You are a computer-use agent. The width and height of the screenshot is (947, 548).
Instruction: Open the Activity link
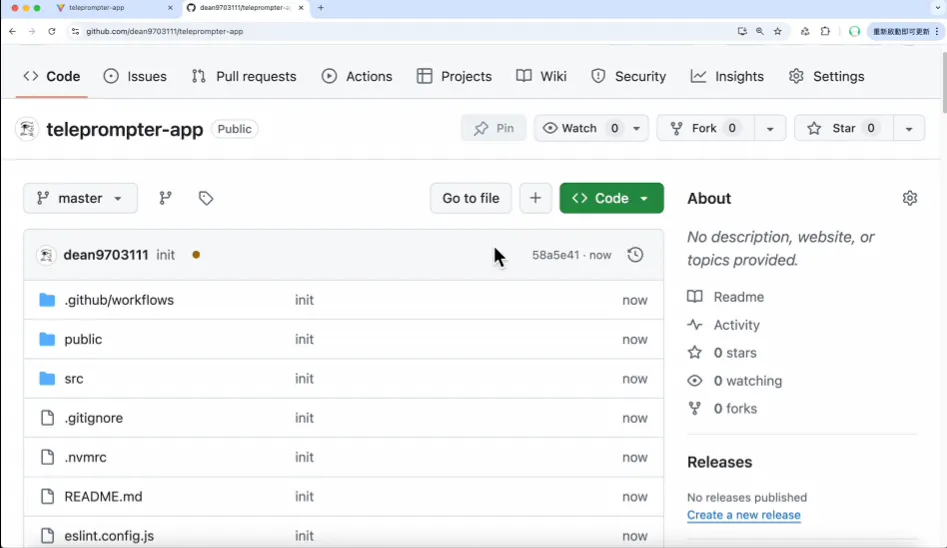736,324
